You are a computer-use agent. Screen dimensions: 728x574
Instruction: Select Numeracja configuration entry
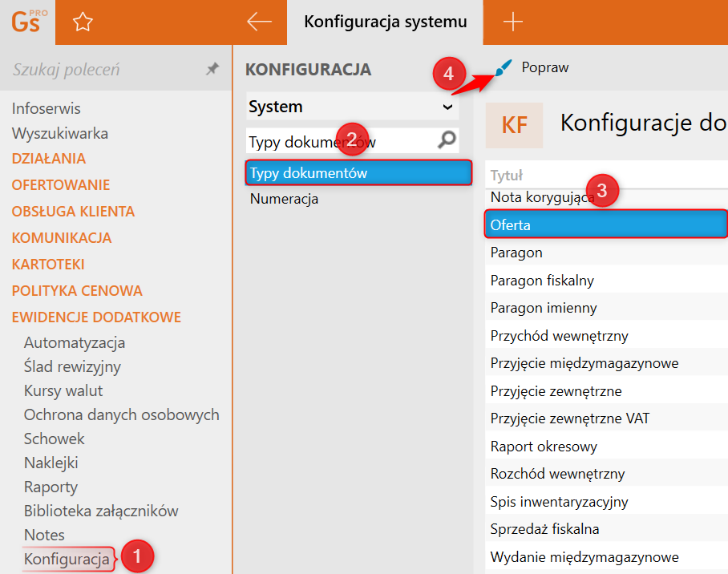pyautogui.click(x=284, y=199)
